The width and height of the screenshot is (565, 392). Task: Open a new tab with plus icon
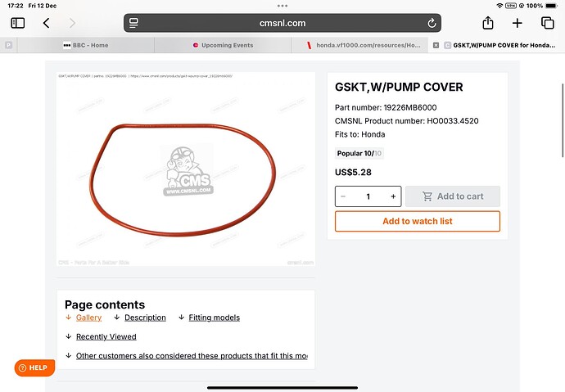517,23
